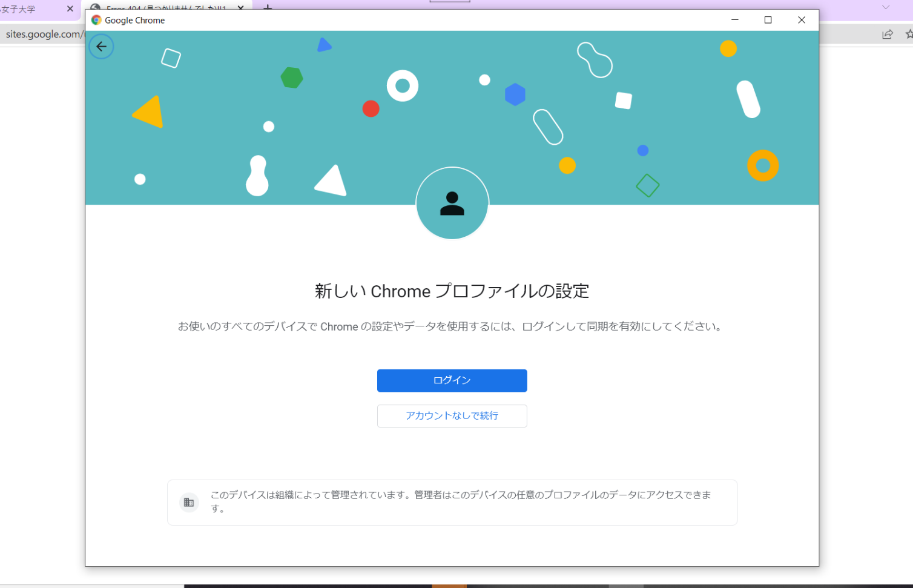Click the Chrome logo in title bar
This screenshot has height=588, width=913.
coord(96,20)
